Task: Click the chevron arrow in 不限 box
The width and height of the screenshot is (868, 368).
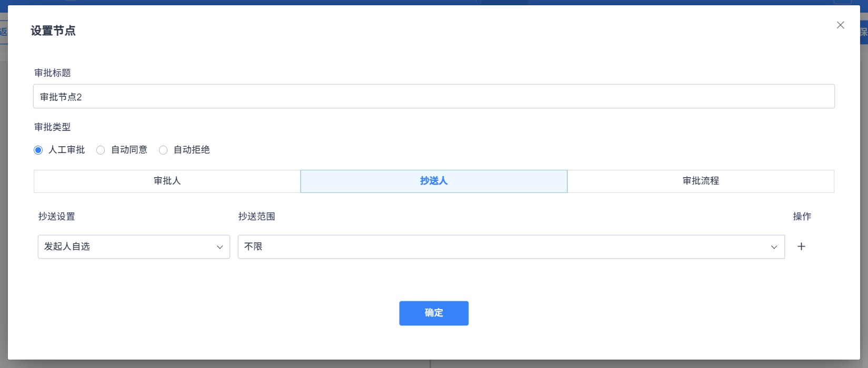Action: click(x=774, y=247)
